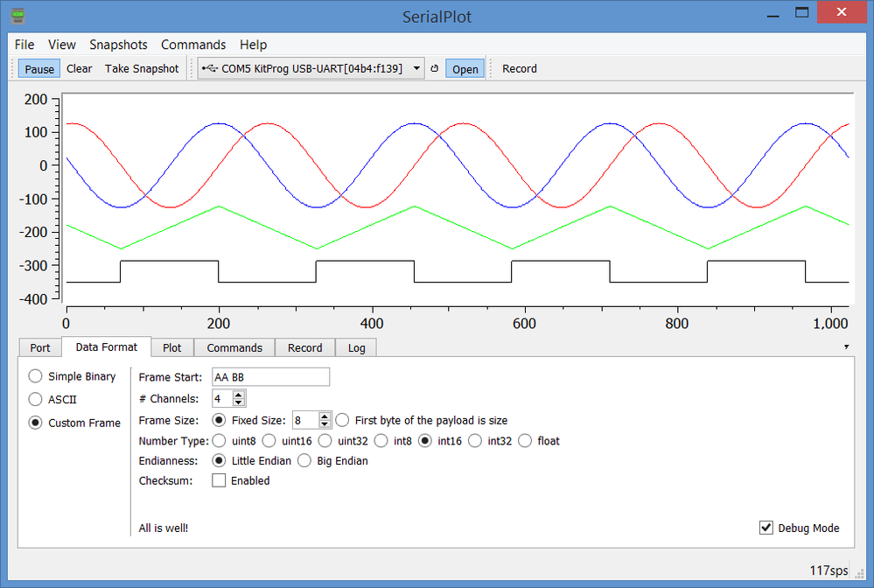874x588 pixels.
Task: Switch to the Log tab
Action: [355, 347]
